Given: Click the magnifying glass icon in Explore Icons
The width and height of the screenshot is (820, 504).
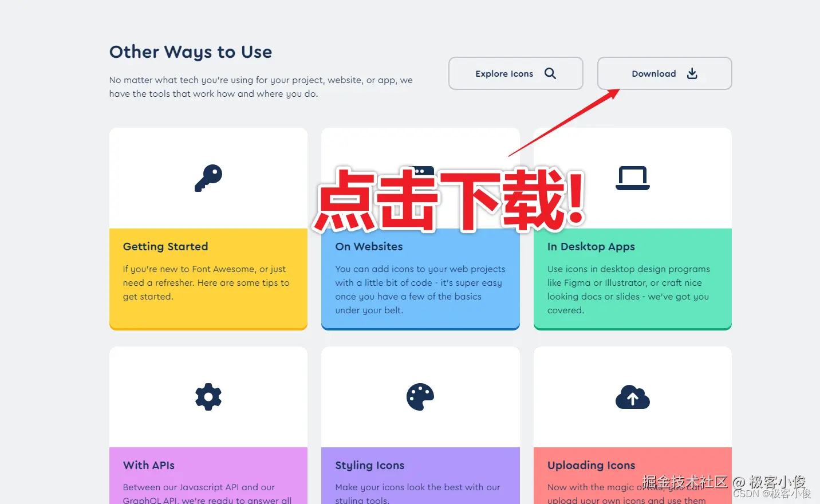Looking at the screenshot, I should pyautogui.click(x=550, y=73).
